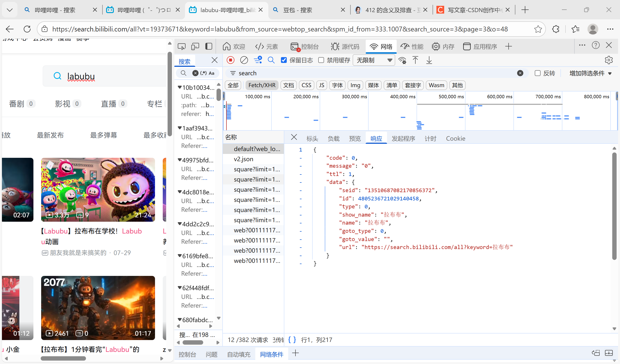Image resolution: width=620 pixels, height=364 pixels.
Task: Toggle the device emulation icon
Action: pos(195,46)
